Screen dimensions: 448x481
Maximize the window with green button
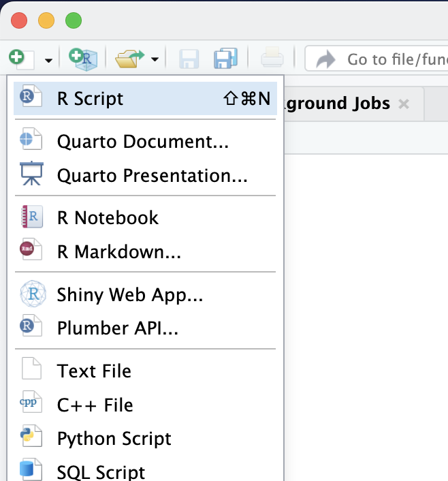click(74, 20)
